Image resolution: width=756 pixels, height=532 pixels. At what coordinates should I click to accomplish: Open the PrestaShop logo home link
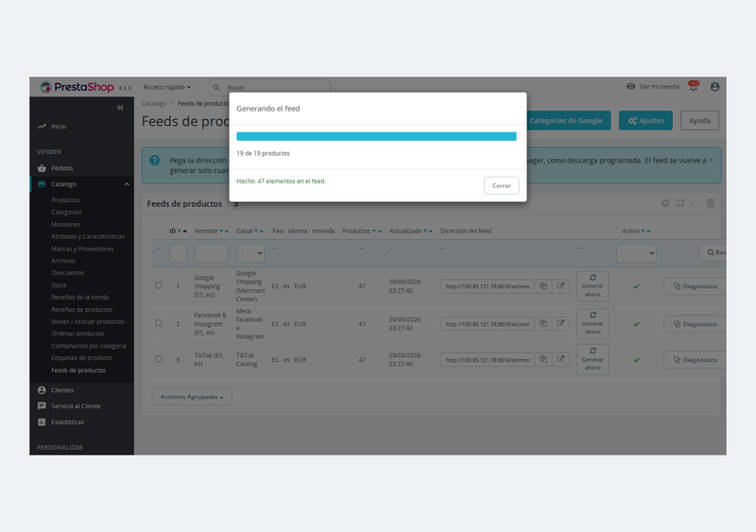pos(77,87)
